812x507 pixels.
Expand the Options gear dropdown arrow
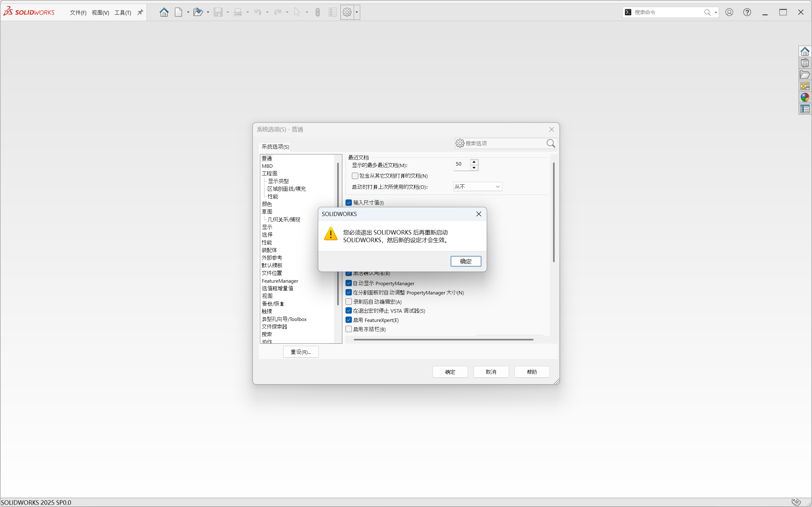(357, 12)
